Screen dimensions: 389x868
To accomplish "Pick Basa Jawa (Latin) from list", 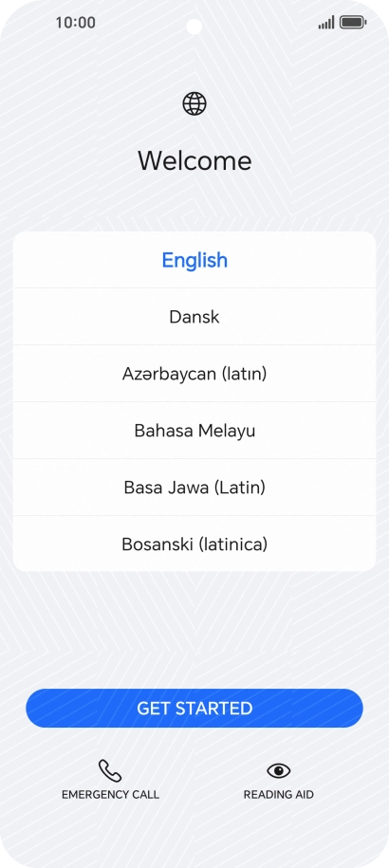I will coord(194,488).
